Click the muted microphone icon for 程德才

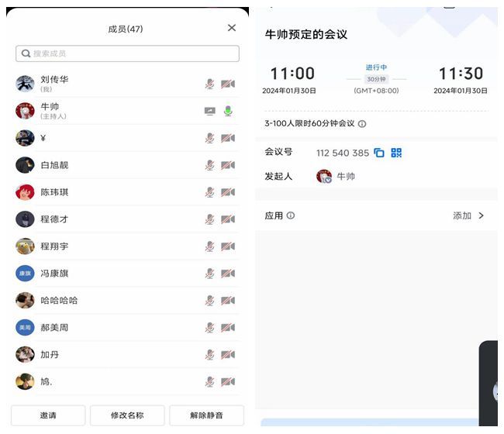coord(210,219)
